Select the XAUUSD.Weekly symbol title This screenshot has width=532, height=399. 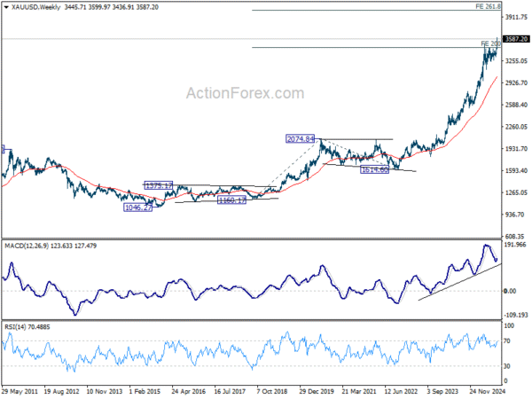tap(35, 7)
